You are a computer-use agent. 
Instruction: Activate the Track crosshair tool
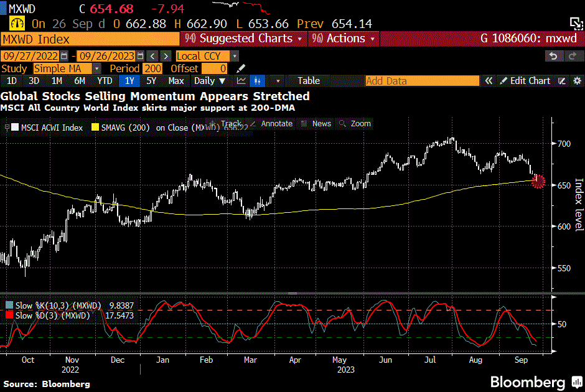225,123
